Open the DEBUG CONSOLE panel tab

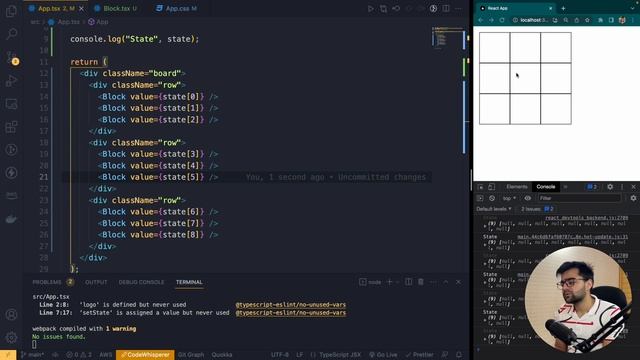pyautogui.click(x=141, y=282)
